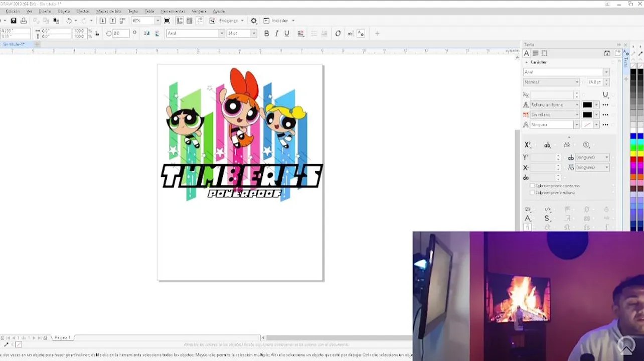This screenshot has height=361, width=644.
Task: Click the Print icon in toolbar
Action: pos(23,21)
